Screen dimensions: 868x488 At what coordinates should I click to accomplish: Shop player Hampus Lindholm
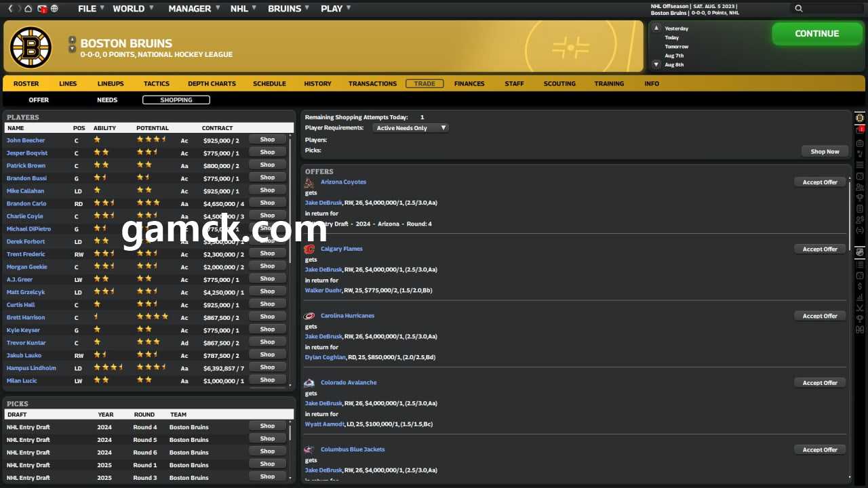tap(267, 367)
